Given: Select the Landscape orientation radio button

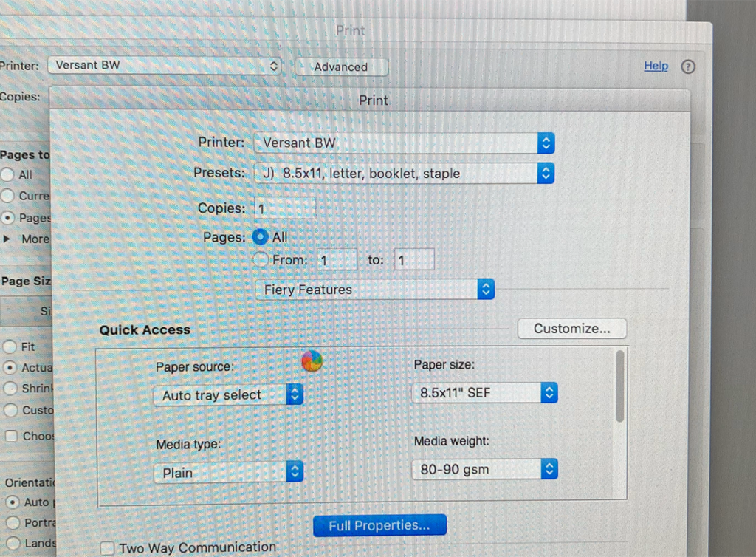Looking at the screenshot, I should pos(13,544).
